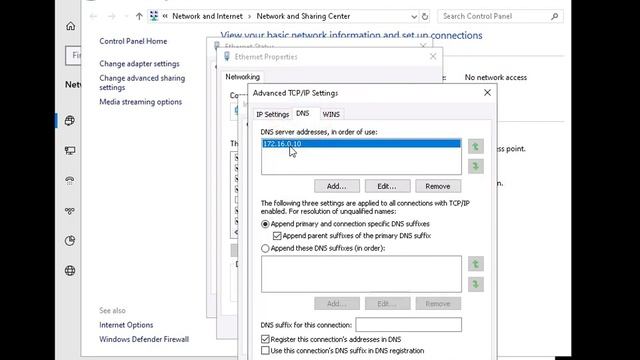
Task: Open Change advanced sharing settings
Action: tap(142, 82)
